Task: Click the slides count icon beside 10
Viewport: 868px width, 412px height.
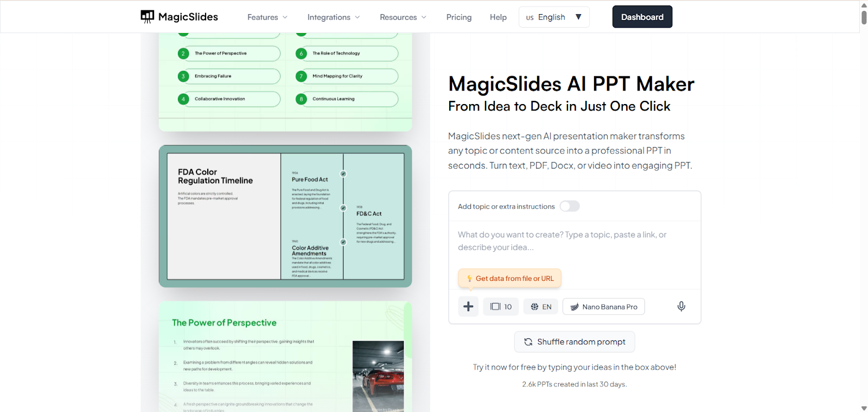Action: (495, 307)
